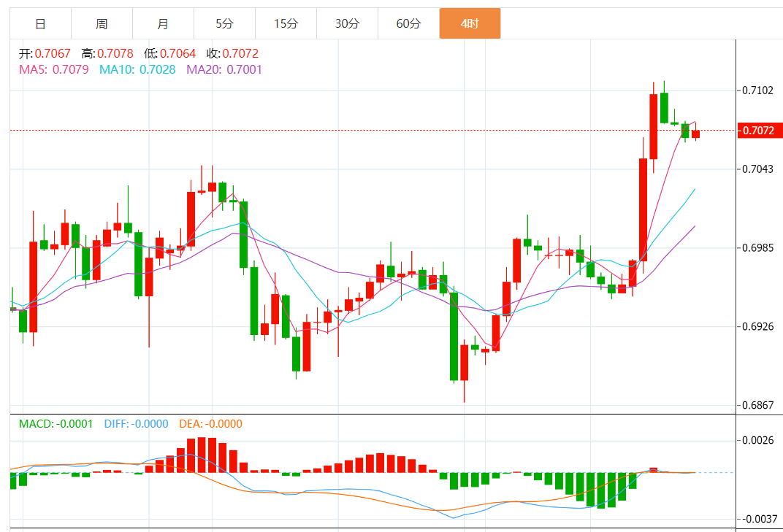This screenshot has width=783, height=532.
Task: Open the 月 monthly tab
Action: click(164, 23)
